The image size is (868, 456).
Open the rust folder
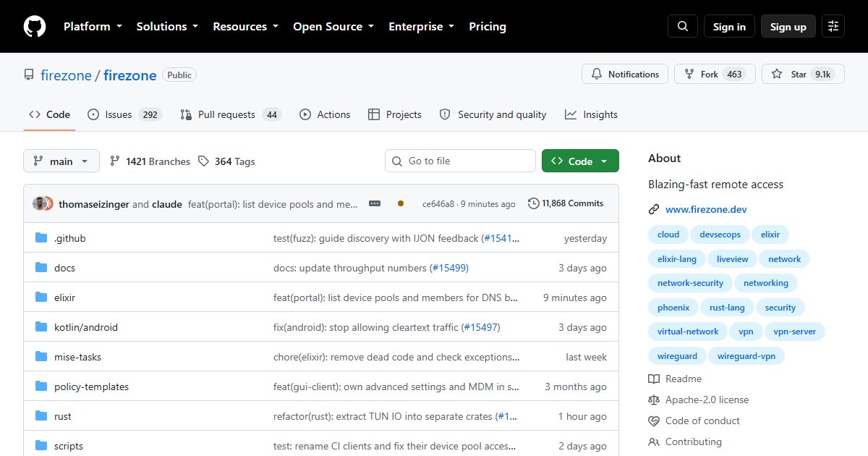tap(63, 416)
